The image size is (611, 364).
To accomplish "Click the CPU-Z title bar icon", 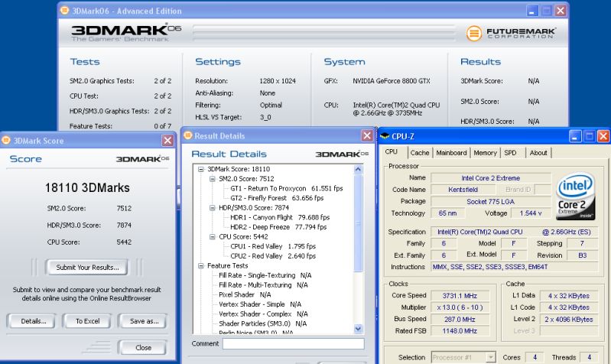I will click(385, 136).
